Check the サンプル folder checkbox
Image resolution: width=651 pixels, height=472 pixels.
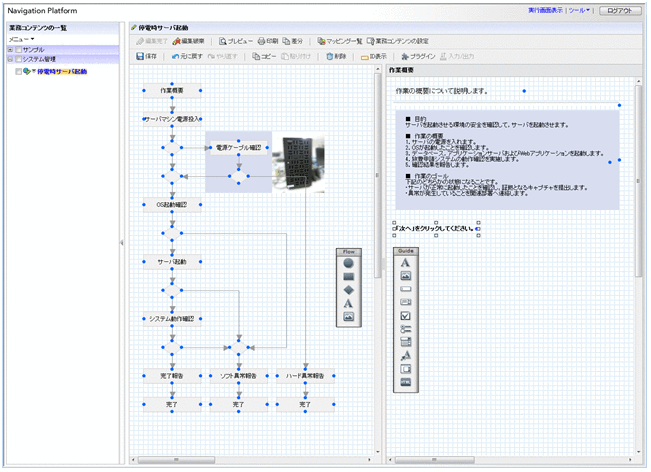(19, 49)
